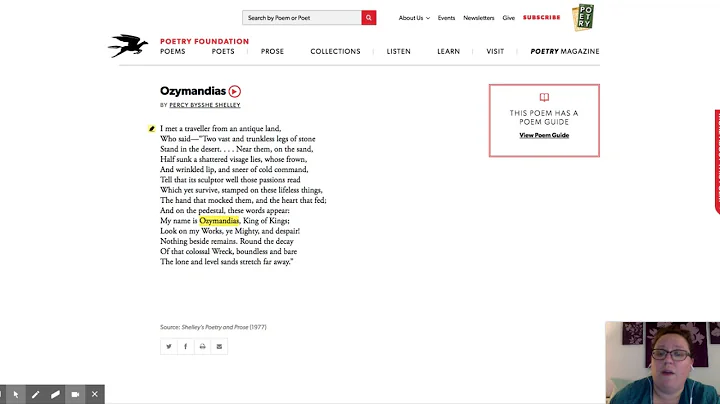Open the COLLECTIONS navigation menu
This screenshot has height=404, width=720.
[x=335, y=51]
